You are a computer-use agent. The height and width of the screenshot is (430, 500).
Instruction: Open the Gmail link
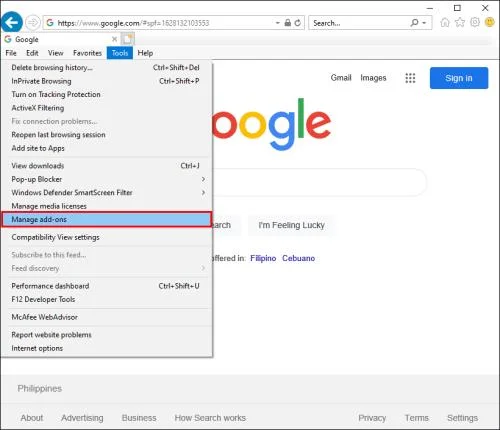[x=341, y=78]
